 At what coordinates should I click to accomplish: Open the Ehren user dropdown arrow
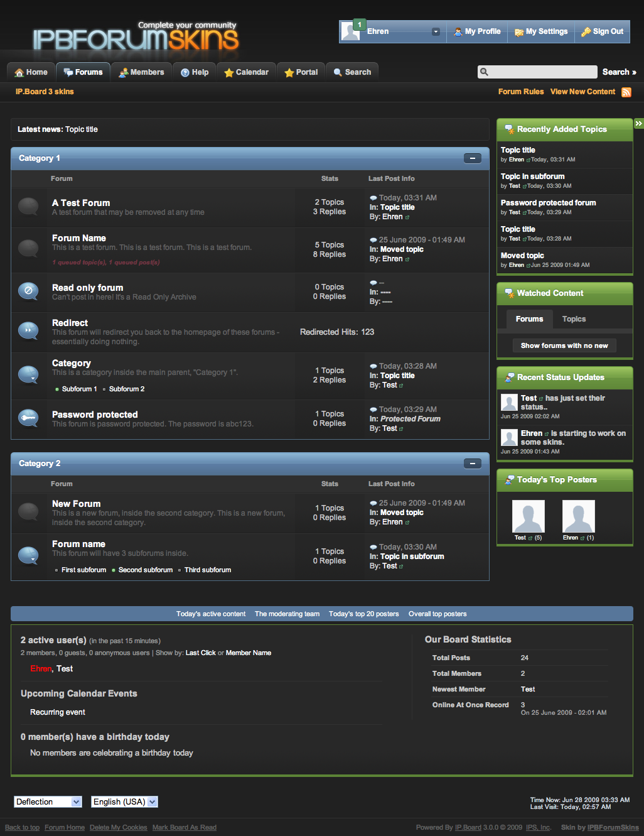436,31
